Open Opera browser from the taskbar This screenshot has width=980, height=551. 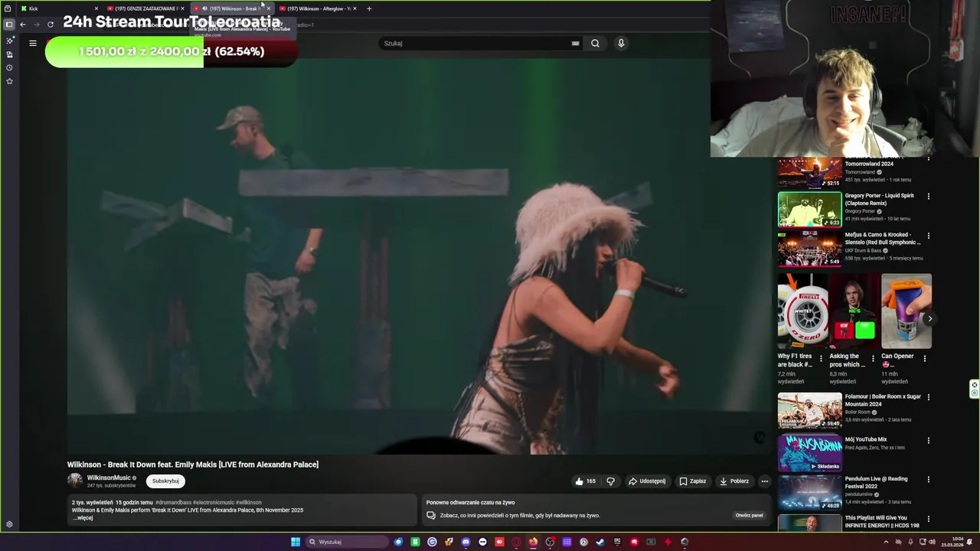pos(516,542)
